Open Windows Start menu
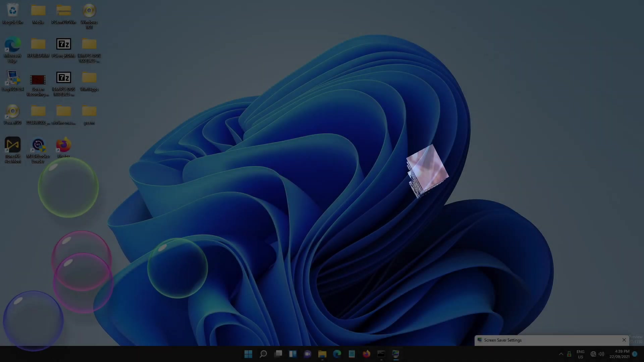Screen dimensions: 644x362 coord(248,353)
